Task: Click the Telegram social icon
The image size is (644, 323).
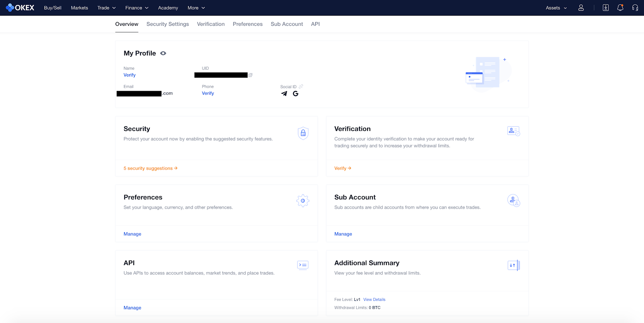Action: pyautogui.click(x=284, y=93)
